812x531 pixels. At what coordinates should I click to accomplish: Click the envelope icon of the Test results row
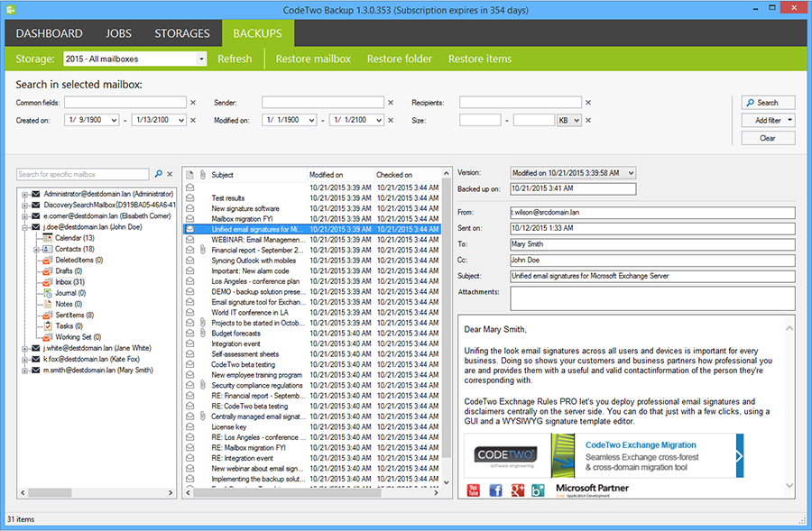[x=190, y=197]
